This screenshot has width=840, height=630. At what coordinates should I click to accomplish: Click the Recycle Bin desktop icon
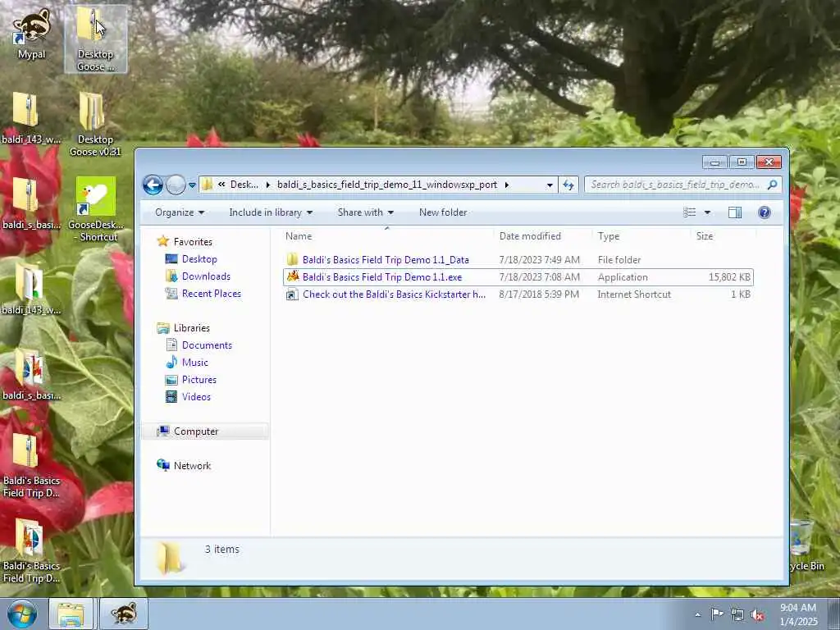coord(804,546)
